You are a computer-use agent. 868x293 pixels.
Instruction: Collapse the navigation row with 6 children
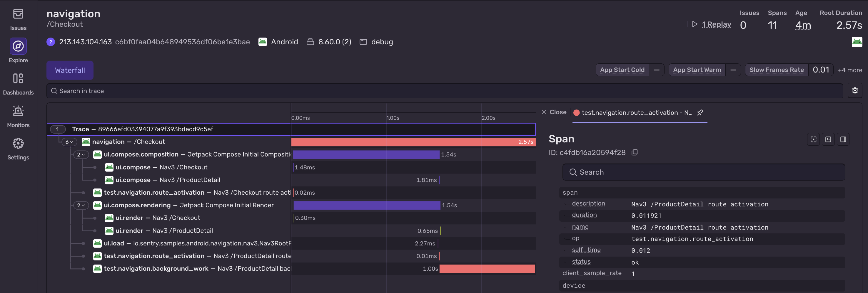69,142
